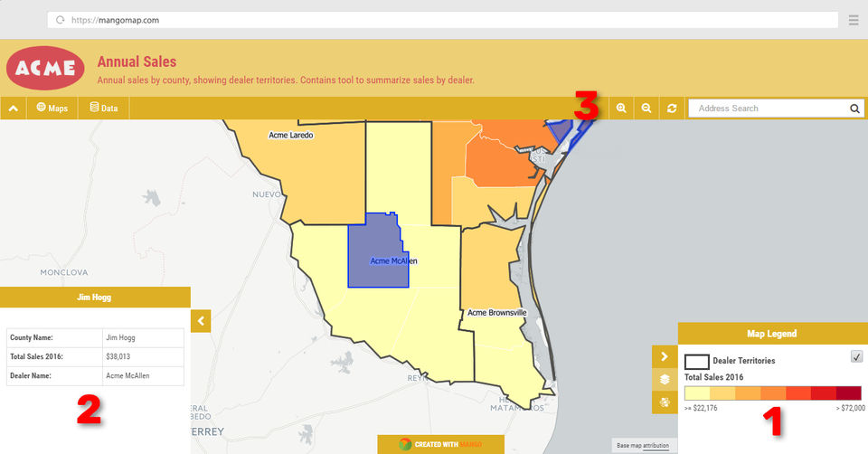Image resolution: width=868 pixels, height=454 pixels.
Task: Reset map view with refresh icon
Action: 672,109
